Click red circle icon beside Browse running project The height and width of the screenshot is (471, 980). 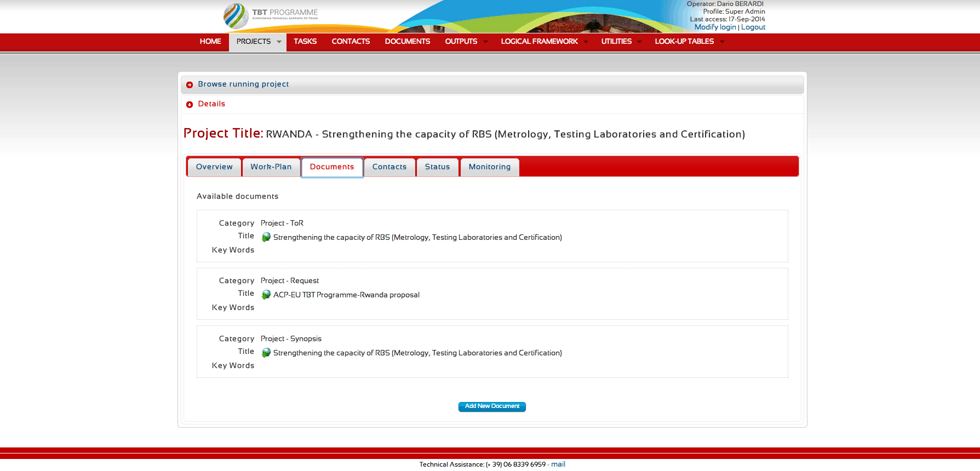[x=190, y=85]
